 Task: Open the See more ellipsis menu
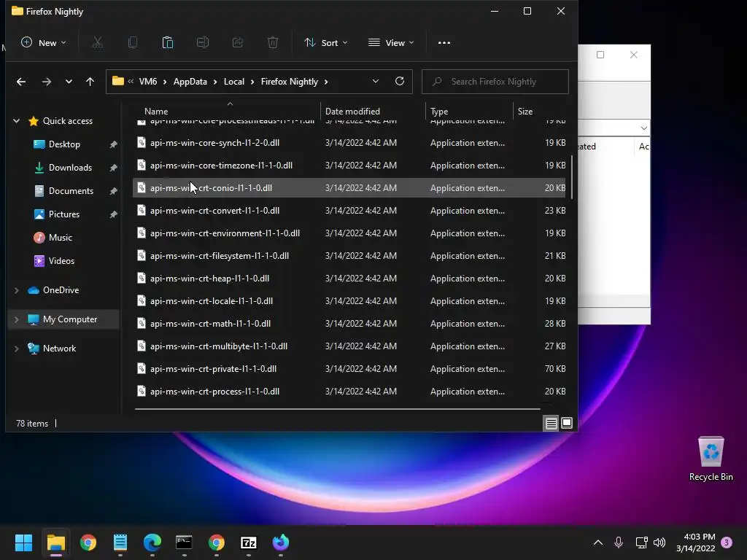click(444, 43)
